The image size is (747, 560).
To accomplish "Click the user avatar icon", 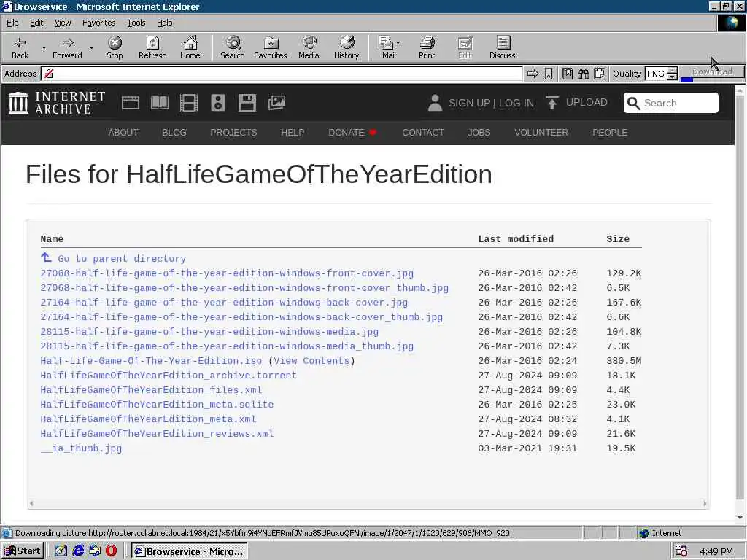I will tap(435, 103).
